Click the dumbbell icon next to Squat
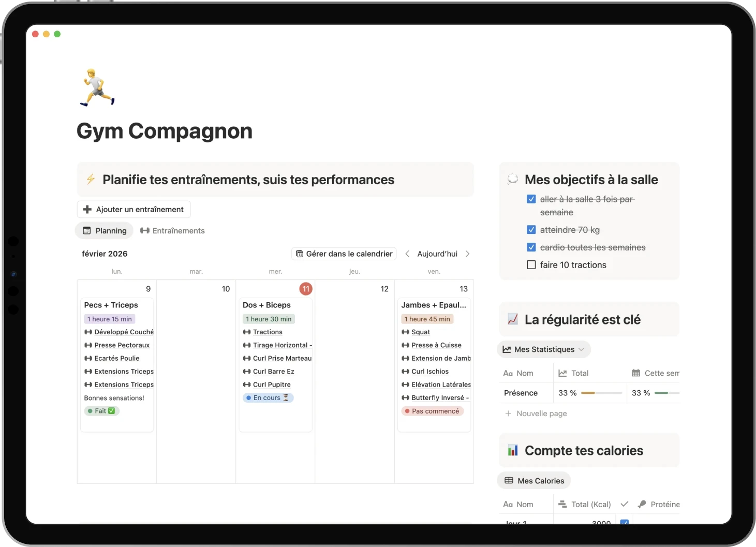756x547 pixels. pyautogui.click(x=405, y=332)
